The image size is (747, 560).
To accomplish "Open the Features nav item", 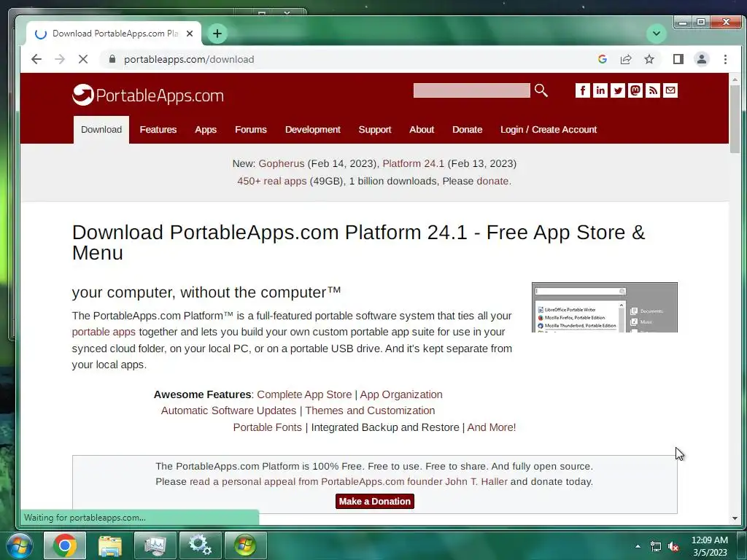I will point(158,130).
